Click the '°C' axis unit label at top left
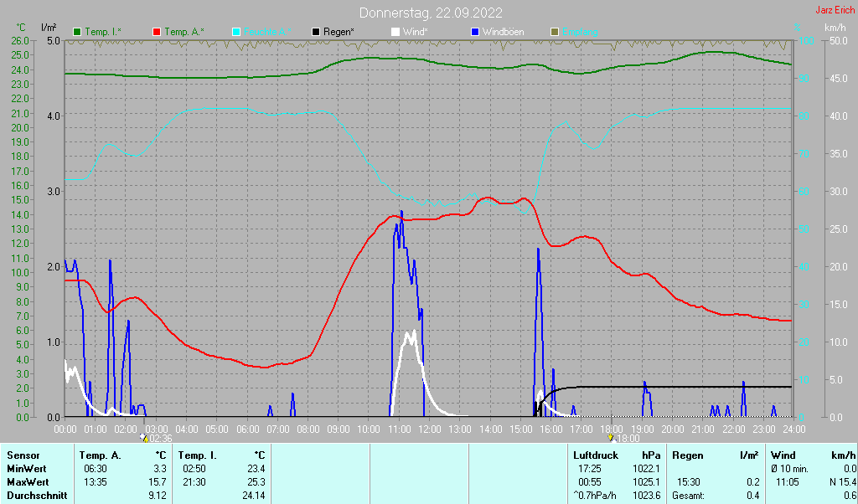The height and width of the screenshot is (504, 858). 21,28
